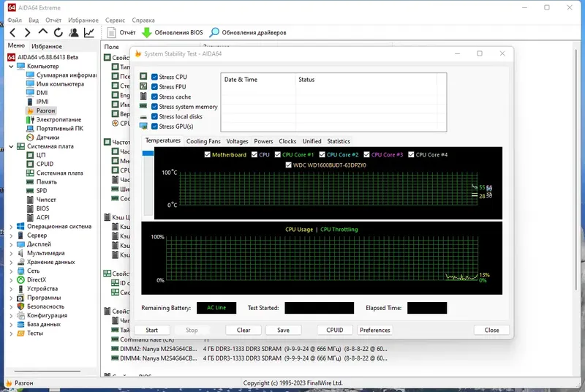The height and width of the screenshot is (392, 585).
Task: Open the graph chart icon in toolbar
Action: tap(89, 33)
